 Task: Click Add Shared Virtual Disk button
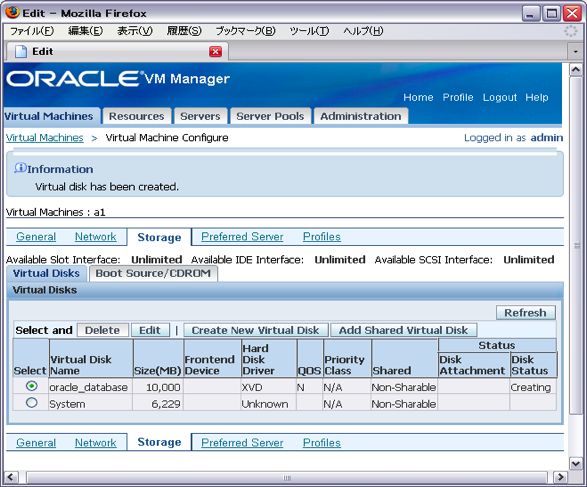(x=403, y=330)
